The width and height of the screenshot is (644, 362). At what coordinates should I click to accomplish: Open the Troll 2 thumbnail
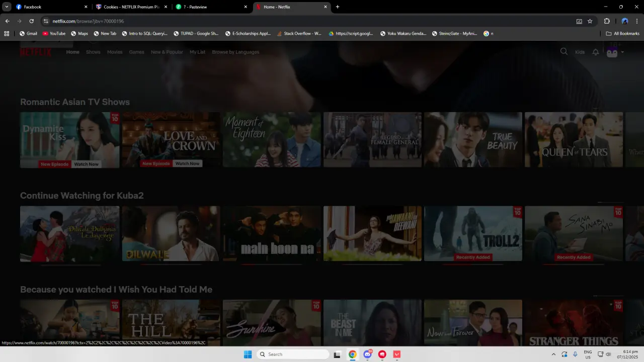click(473, 234)
